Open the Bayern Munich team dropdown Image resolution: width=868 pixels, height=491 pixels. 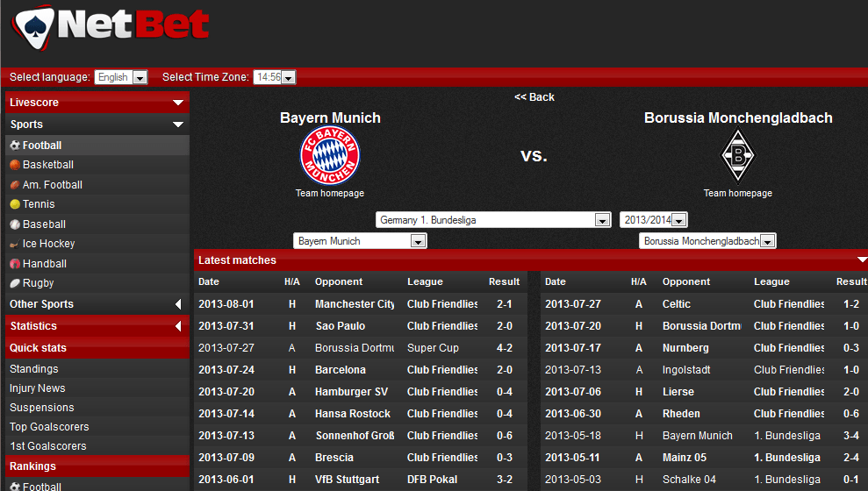coord(360,240)
